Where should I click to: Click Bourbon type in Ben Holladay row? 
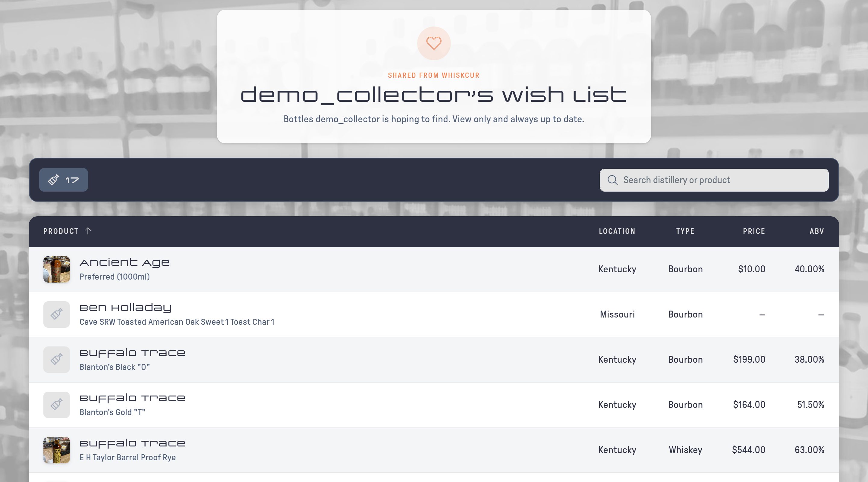[x=685, y=314]
